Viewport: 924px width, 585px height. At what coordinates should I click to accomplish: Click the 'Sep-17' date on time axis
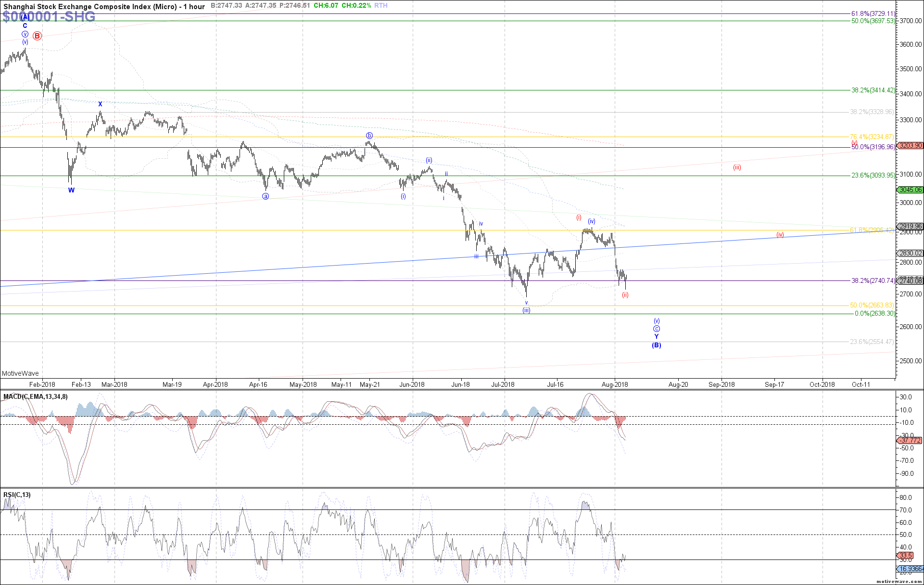point(774,384)
